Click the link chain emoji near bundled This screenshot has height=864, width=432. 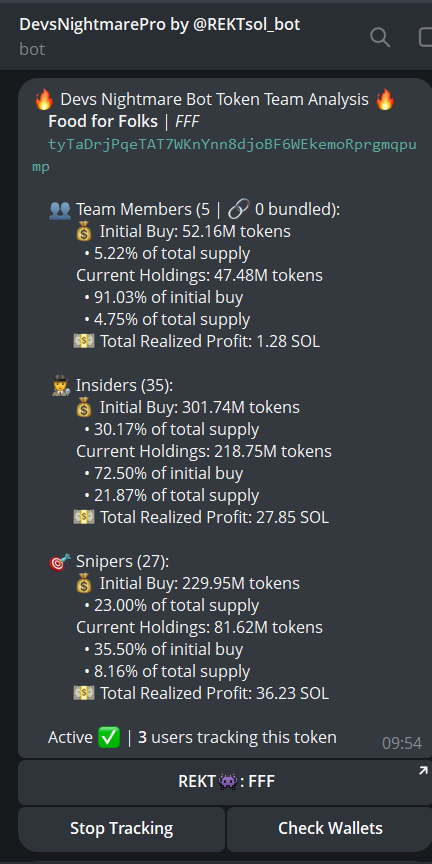[x=238, y=209]
